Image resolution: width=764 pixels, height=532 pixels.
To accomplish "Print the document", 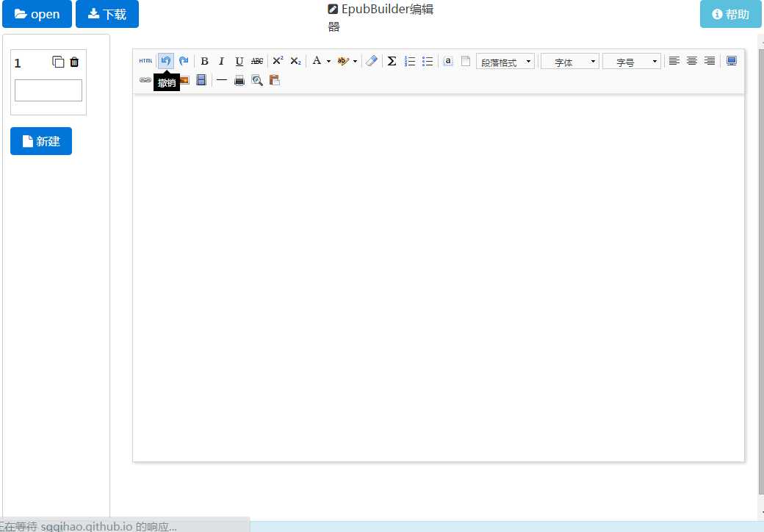I will coord(239,80).
